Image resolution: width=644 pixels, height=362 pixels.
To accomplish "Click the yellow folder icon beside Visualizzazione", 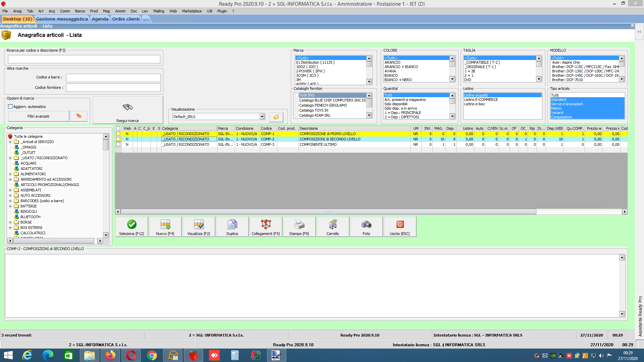I will pyautogui.click(x=276, y=117).
